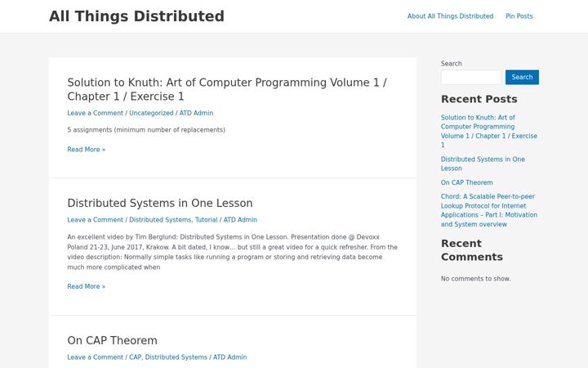Open the Tutorial category link
Image resolution: width=588 pixels, height=368 pixels.
[x=206, y=220]
